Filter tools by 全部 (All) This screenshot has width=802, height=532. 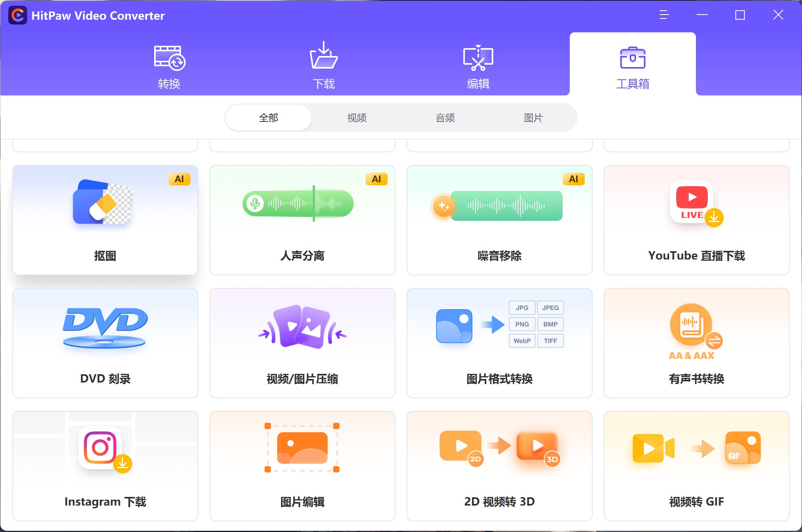coord(269,118)
